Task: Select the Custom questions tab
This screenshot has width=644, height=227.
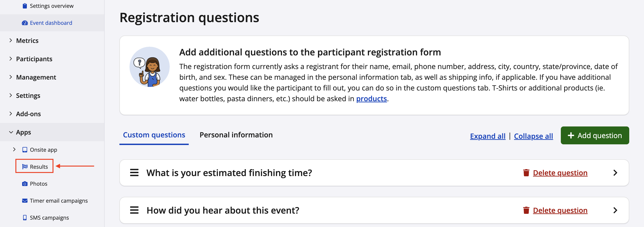Action: [154, 135]
